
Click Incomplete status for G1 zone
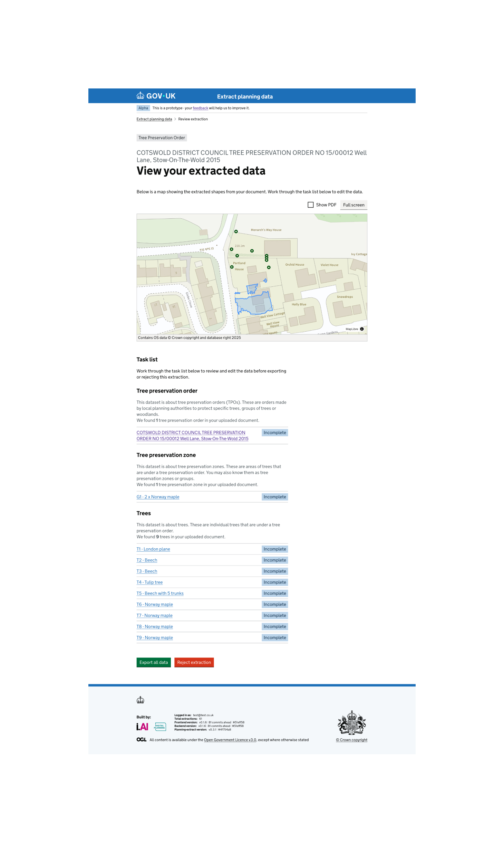tap(275, 497)
